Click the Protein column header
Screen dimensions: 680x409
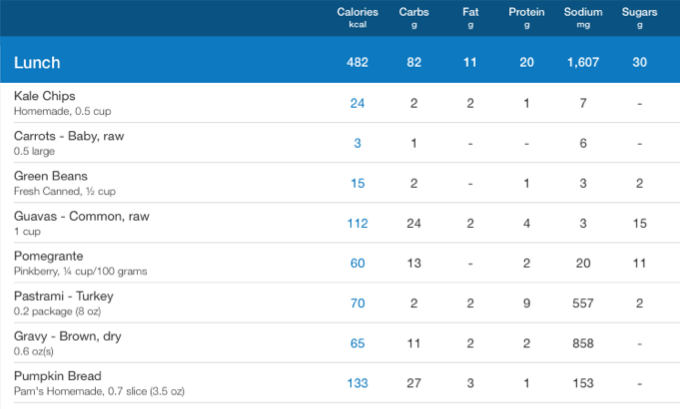pos(526,17)
